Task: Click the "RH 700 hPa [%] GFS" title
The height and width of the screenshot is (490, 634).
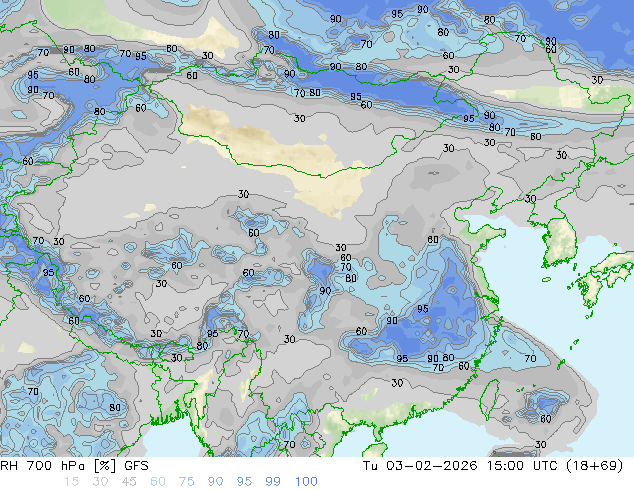Action: (74, 466)
